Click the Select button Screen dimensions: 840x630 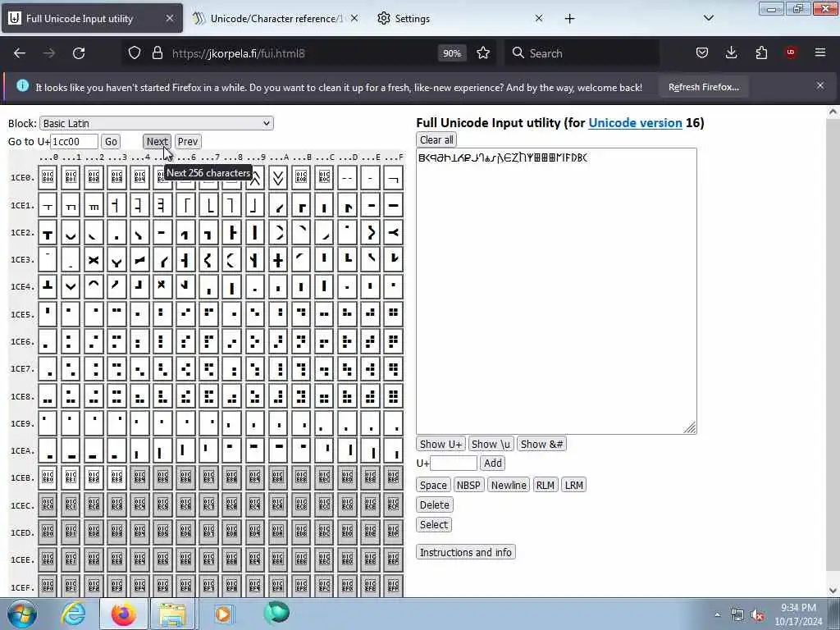[433, 525]
